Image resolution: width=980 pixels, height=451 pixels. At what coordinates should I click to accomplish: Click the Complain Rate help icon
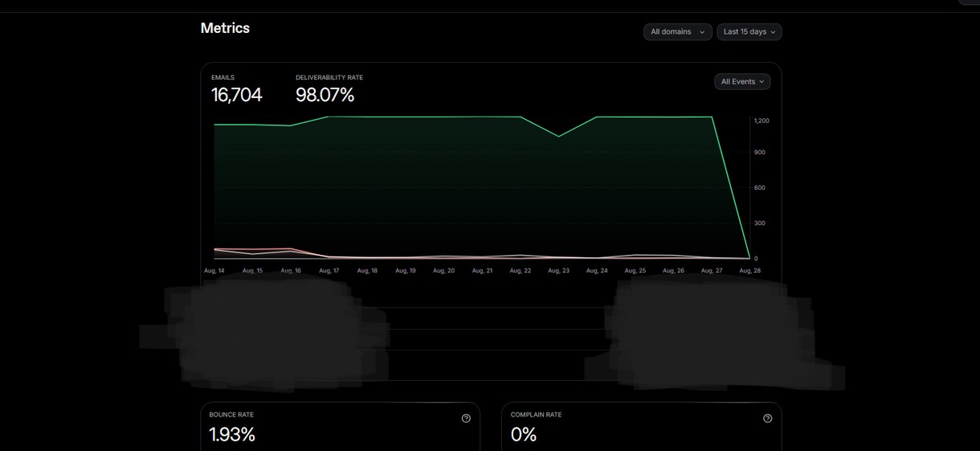pyautogui.click(x=767, y=418)
